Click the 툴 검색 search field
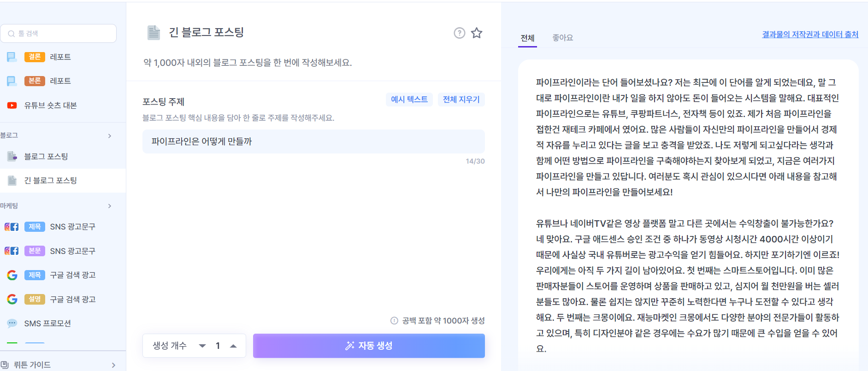868x371 pixels. click(x=59, y=34)
